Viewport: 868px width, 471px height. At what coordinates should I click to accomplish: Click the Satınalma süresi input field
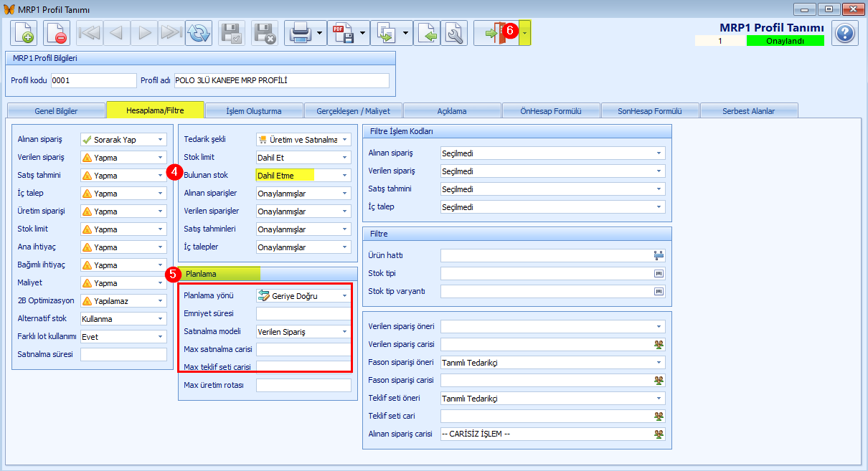(x=123, y=354)
